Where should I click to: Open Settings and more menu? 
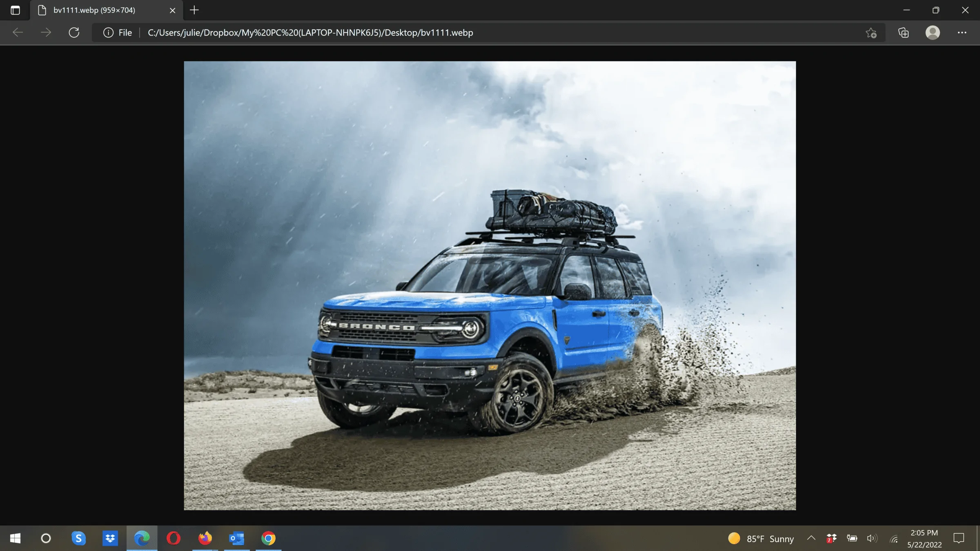tap(962, 33)
